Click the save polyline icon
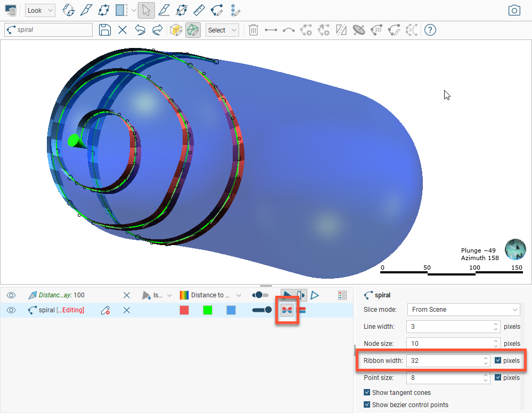 pos(105,30)
